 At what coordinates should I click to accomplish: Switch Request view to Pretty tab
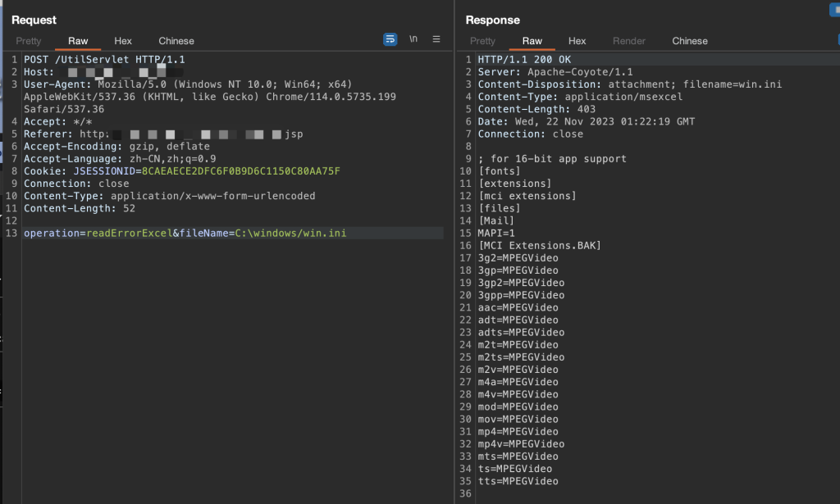[29, 41]
